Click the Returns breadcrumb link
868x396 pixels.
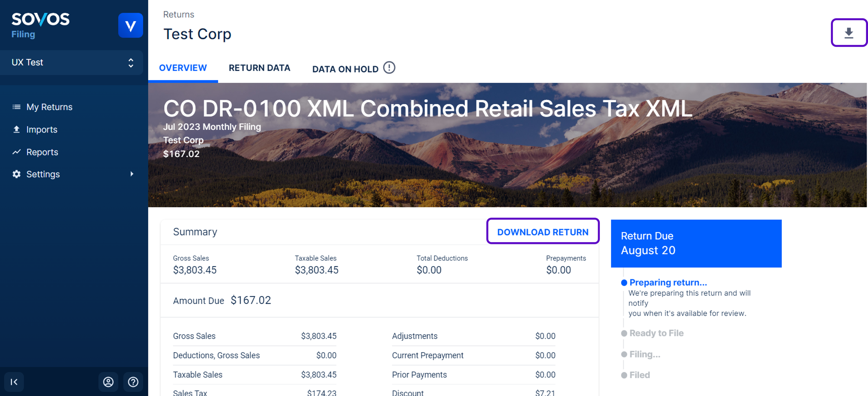(x=179, y=14)
